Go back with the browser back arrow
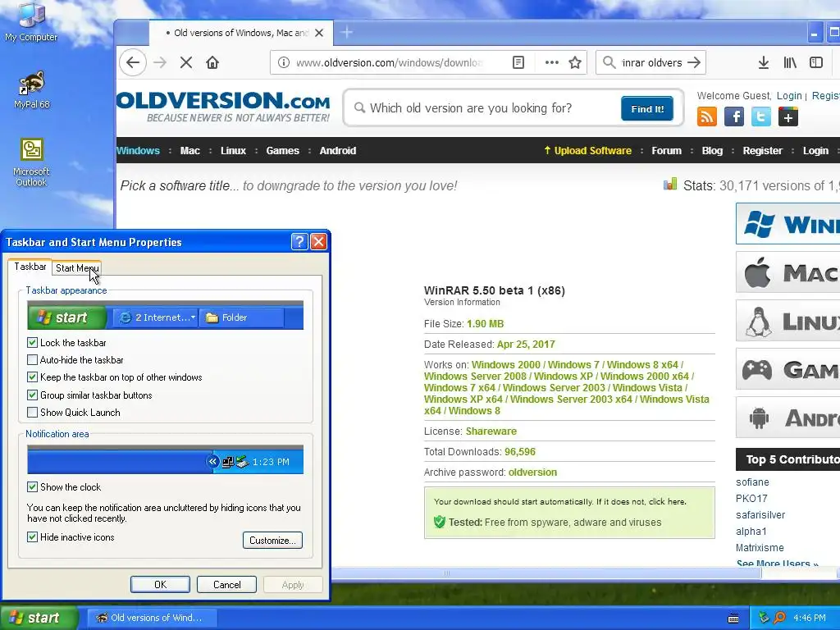The height and width of the screenshot is (630, 840). click(133, 62)
